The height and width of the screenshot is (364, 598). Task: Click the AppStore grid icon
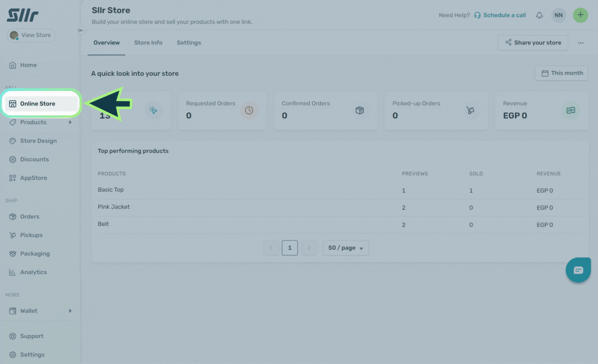tap(13, 178)
